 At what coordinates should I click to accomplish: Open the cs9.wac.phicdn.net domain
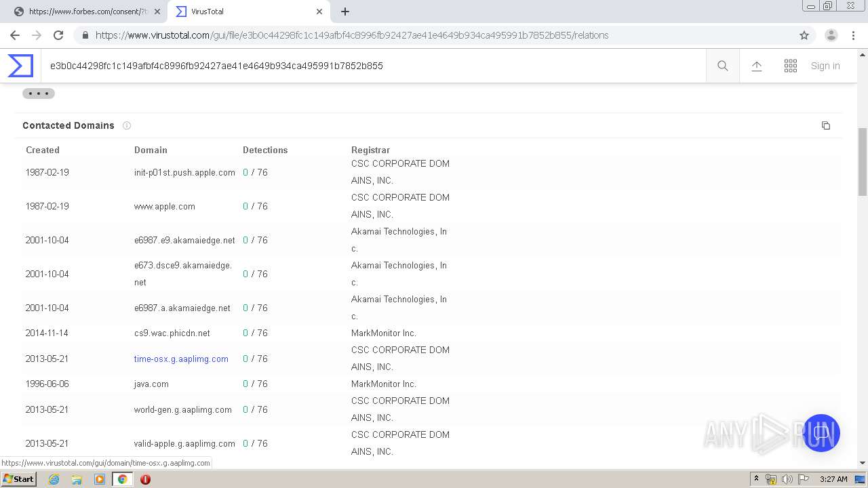tap(172, 333)
